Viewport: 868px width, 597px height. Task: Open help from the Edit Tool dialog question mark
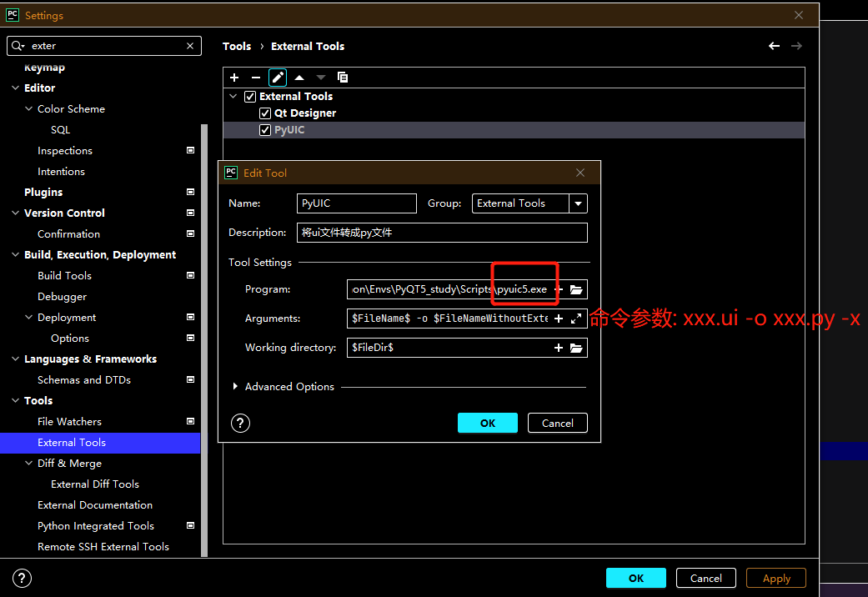click(x=240, y=423)
